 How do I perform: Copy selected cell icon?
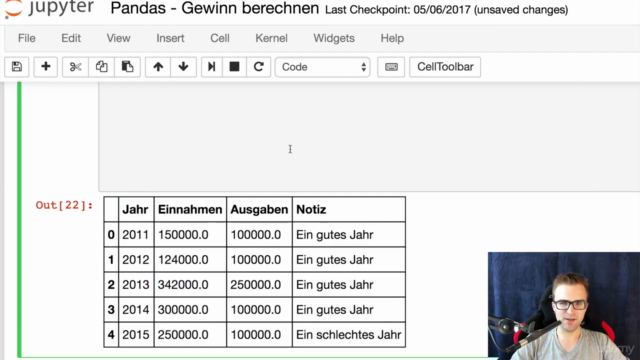[x=101, y=67]
